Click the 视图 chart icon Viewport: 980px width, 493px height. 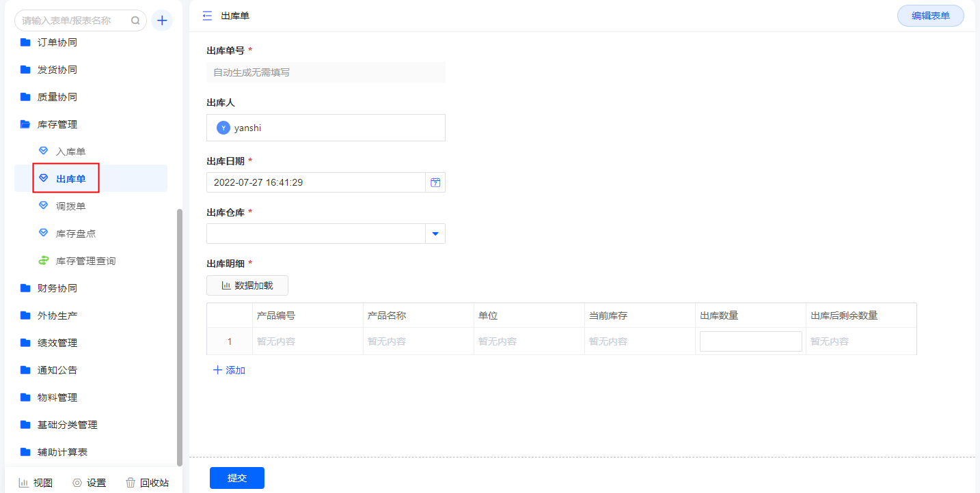23,483
